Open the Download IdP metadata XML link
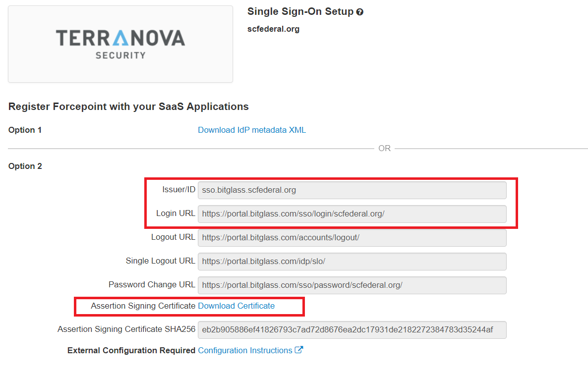 tap(252, 130)
